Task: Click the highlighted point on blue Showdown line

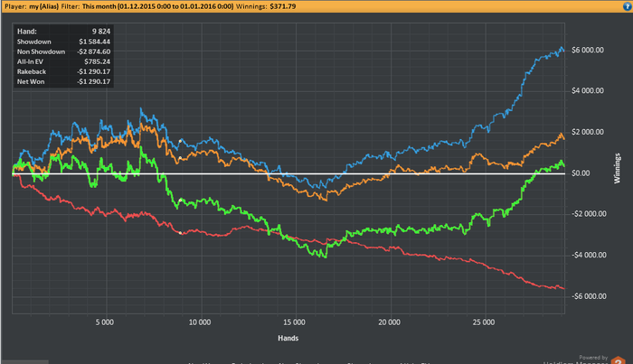Action: click(181, 141)
